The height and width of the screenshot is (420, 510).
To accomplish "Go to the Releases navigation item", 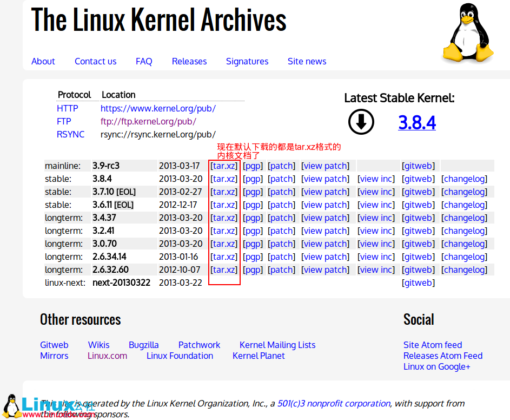I will (x=189, y=61).
